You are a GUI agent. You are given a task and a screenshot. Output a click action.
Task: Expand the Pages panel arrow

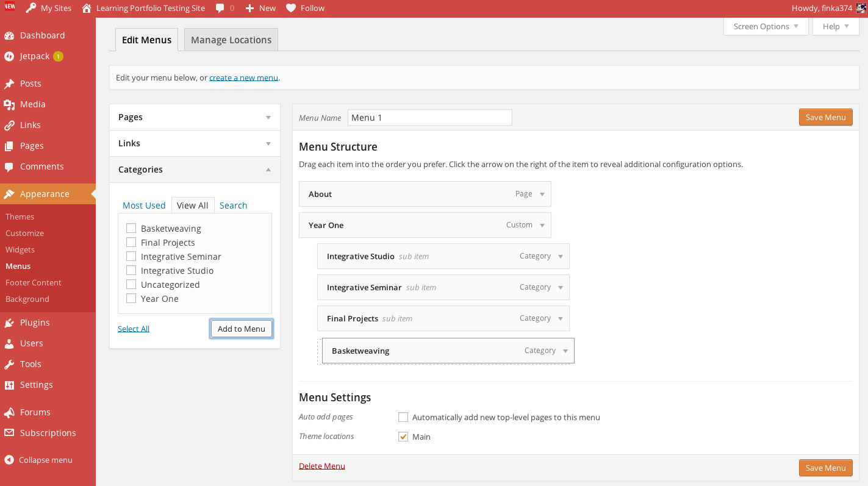pyautogui.click(x=268, y=117)
